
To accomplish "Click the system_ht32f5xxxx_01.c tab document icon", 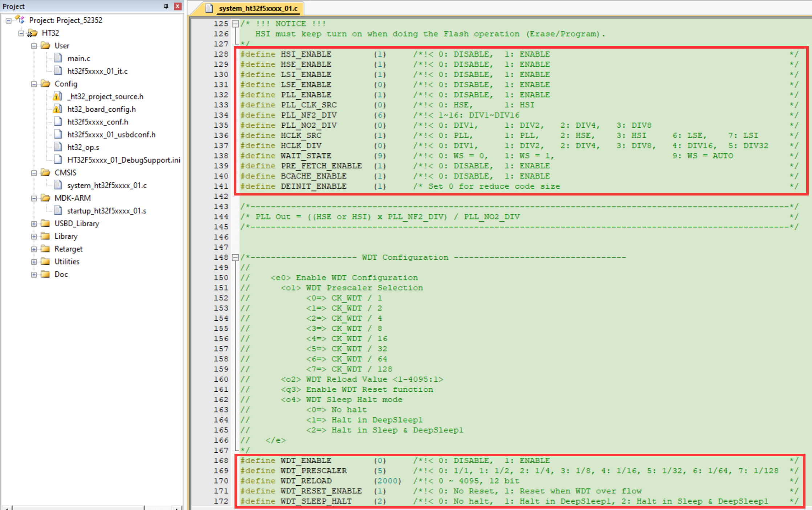I will pyautogui.click(x=209, y=8).
